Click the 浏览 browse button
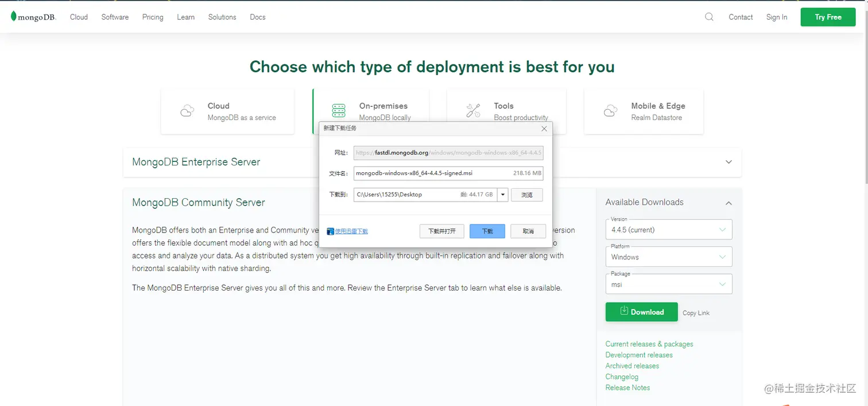 tap(527, 195)
